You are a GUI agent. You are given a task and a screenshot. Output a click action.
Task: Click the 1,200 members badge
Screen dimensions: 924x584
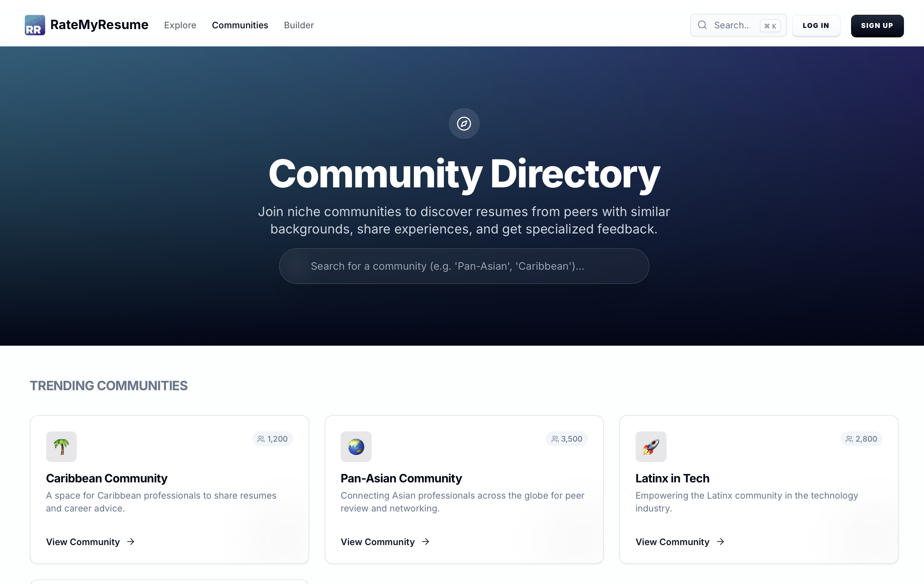point(273,439)
